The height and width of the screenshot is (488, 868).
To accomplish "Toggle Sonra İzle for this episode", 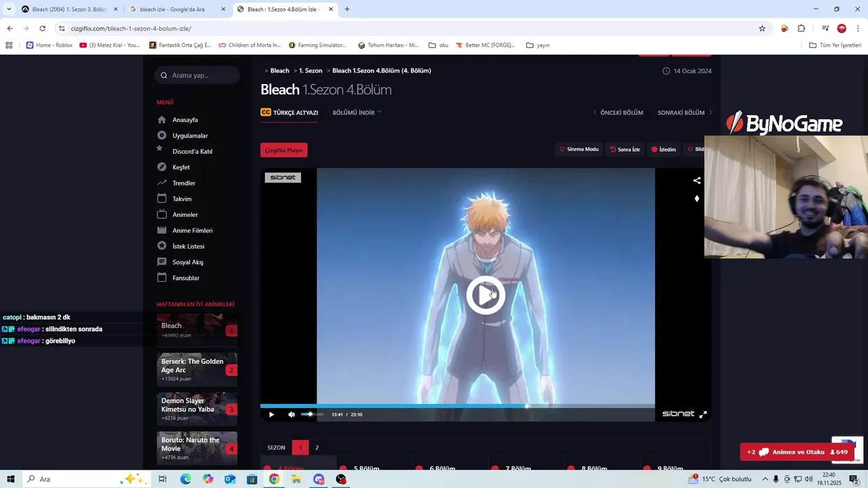I will pos(625,149).
